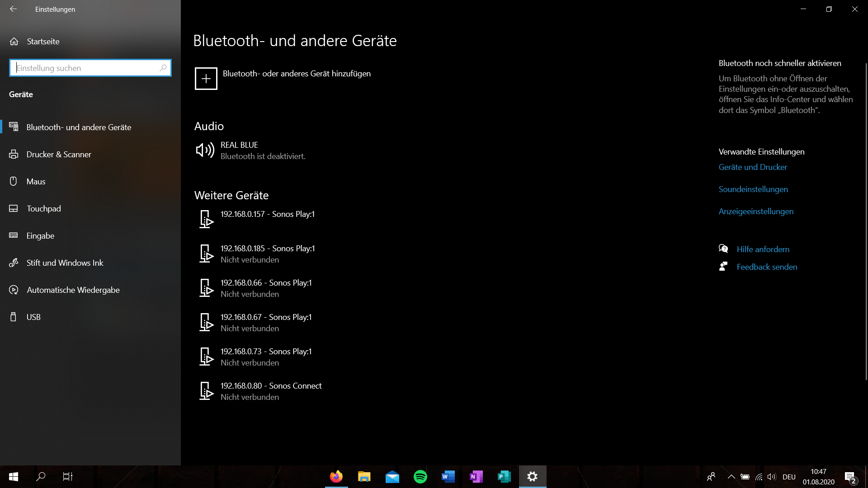
Task: Click the Soundeinstellungen link
Action: 753,189
